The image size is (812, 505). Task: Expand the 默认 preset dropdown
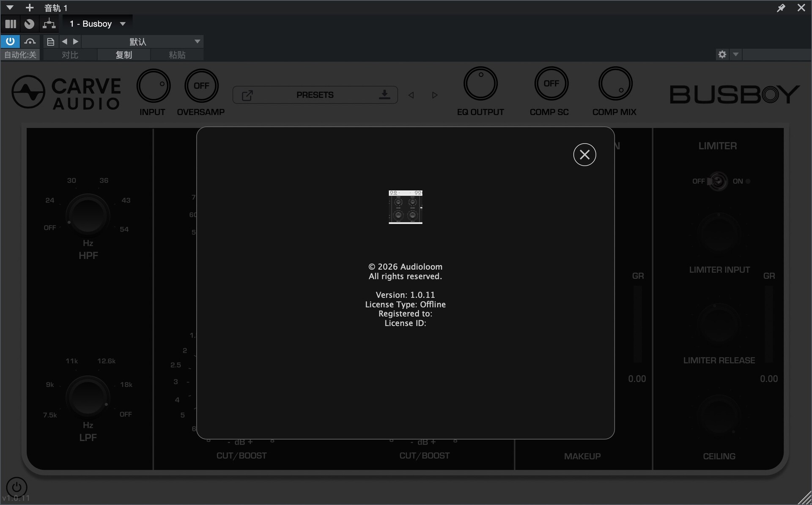197,41
